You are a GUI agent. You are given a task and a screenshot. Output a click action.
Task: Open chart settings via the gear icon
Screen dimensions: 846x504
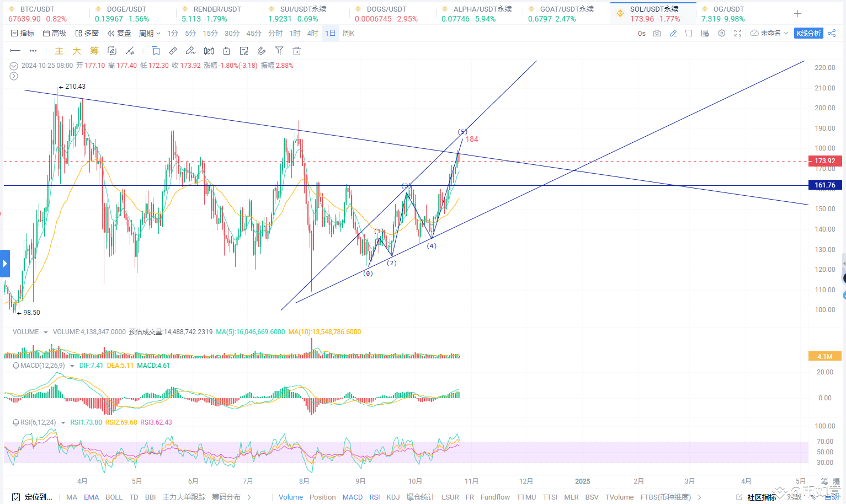coord(722,33)
